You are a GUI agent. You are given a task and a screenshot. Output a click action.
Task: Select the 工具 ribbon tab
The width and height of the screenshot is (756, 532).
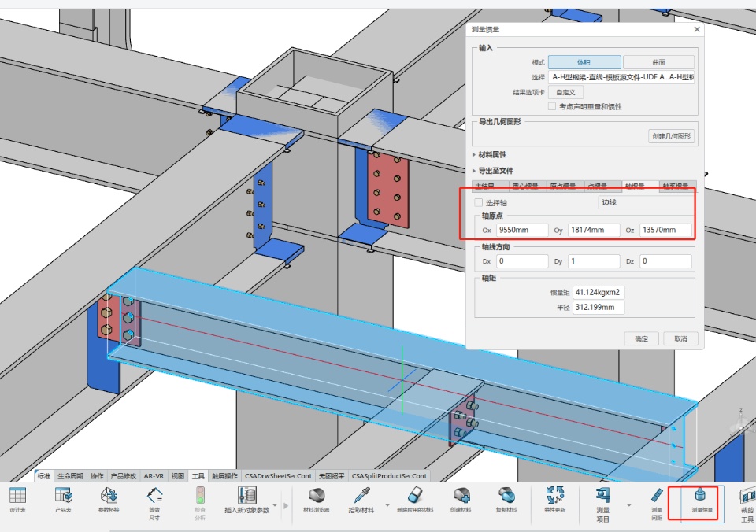pos(198,475)
